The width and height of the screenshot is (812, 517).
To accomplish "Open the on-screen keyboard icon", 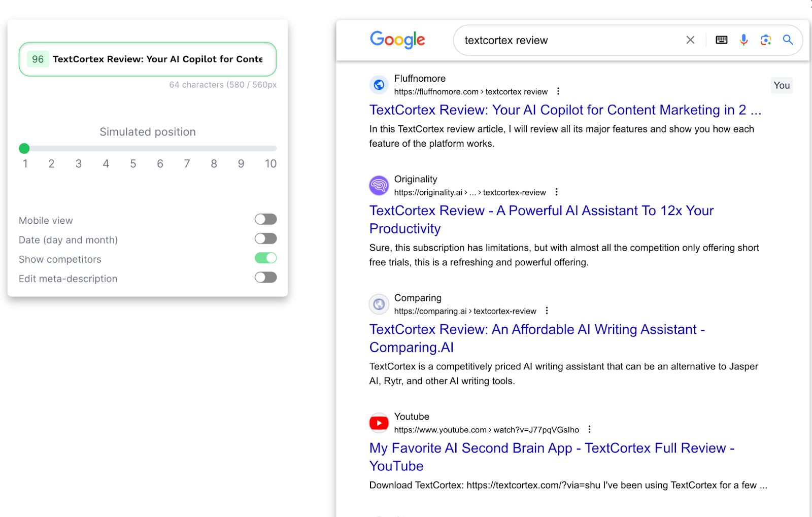I will pyautogui.click(x=721, y=40).
